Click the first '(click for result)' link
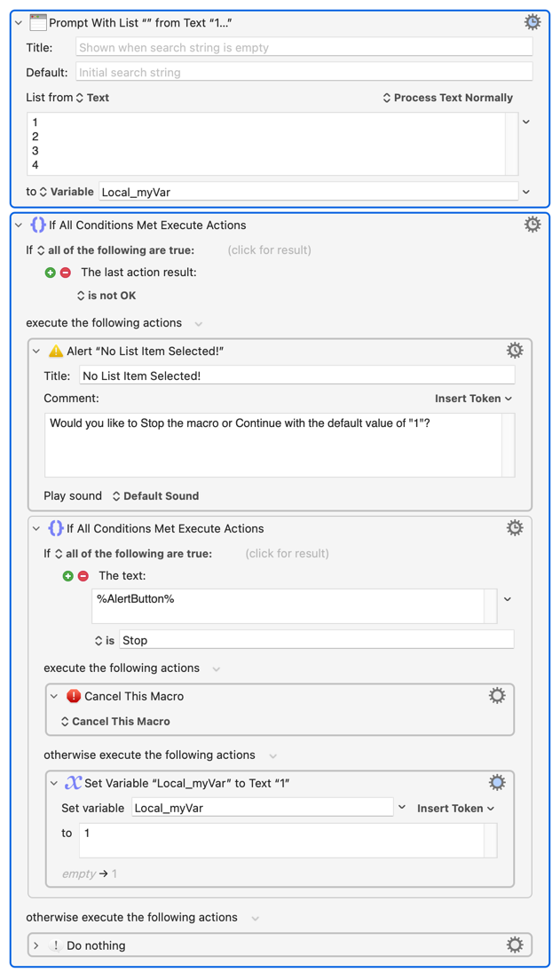This screenshot has height=980, width=560. click(269, 250)
